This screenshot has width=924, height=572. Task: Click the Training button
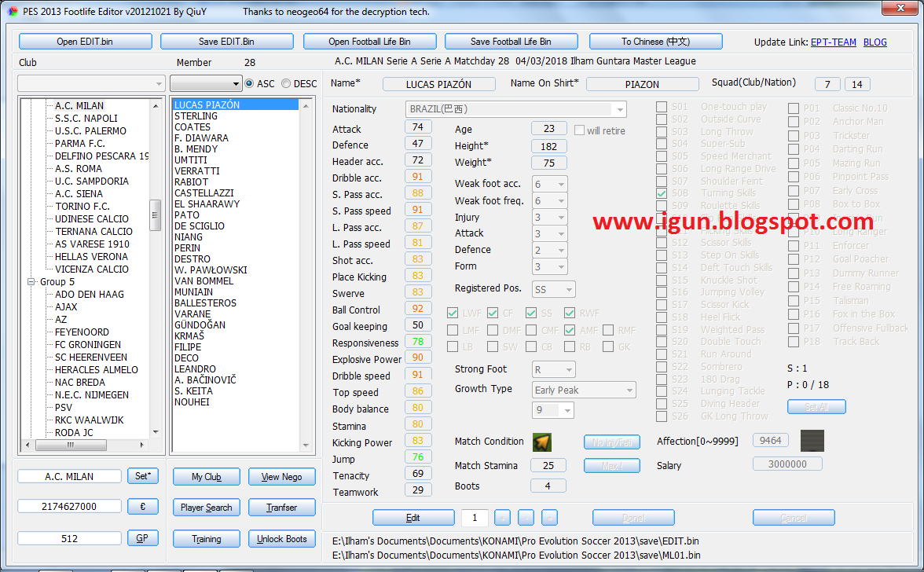206,538
